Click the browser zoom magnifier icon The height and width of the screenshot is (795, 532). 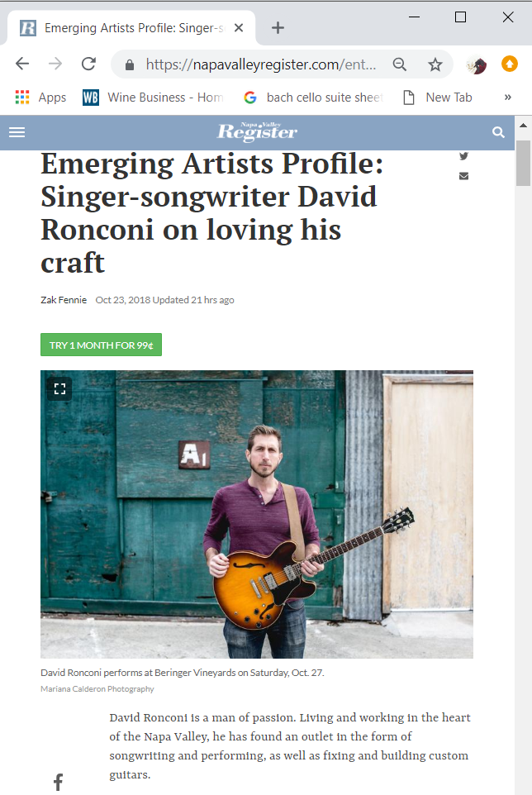(x=400, y=64)
